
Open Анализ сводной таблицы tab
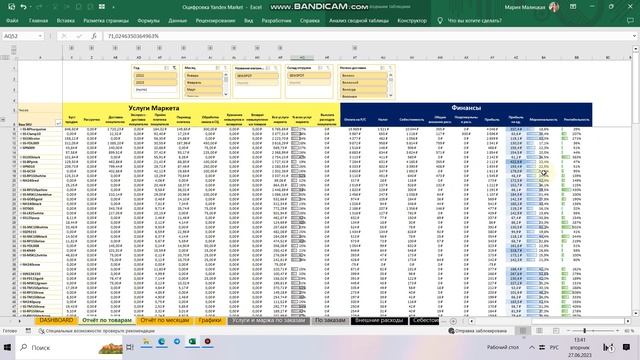[359, 20]
